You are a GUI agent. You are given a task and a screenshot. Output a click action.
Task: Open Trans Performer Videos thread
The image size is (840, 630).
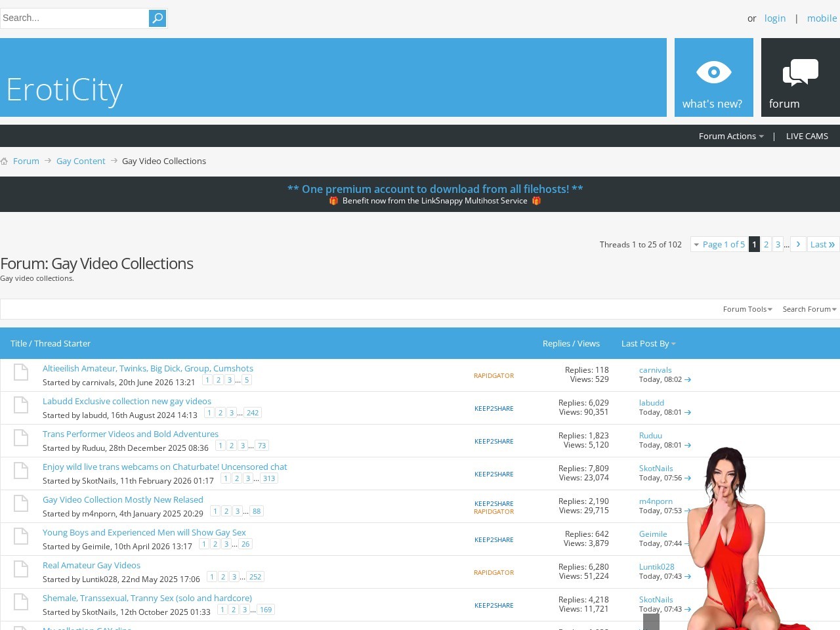click(x=131, y=434)
